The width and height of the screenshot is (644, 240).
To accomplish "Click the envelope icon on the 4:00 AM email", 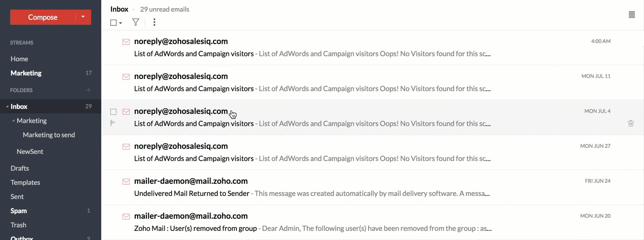I will point(126,42).
